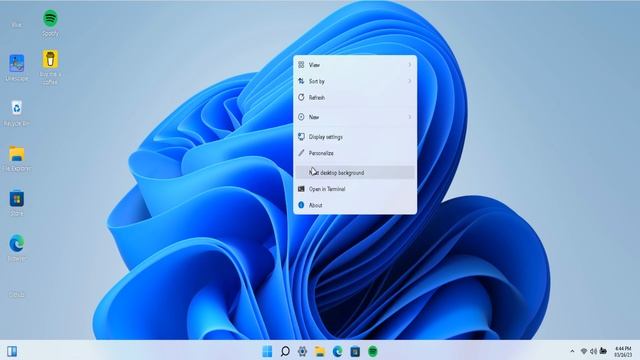Expand the Sort by submenu
Viewport: 640px width, 360px height.
coord(355,81)
